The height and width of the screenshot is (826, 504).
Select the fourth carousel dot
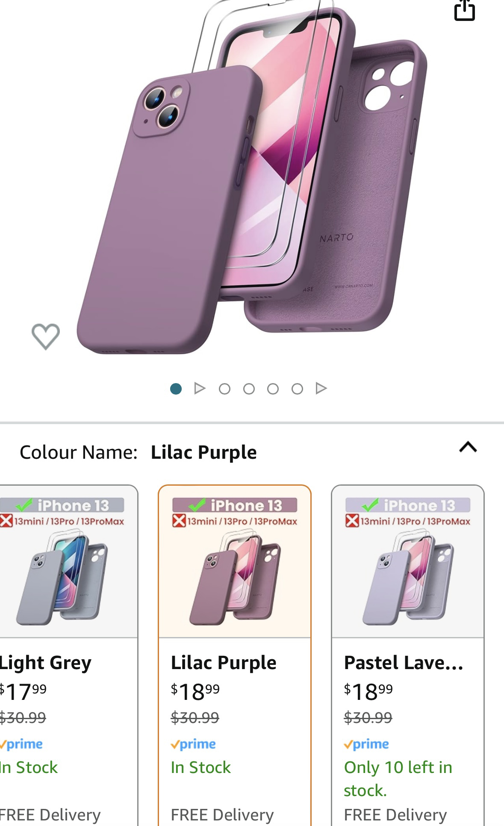click(249, 389)
